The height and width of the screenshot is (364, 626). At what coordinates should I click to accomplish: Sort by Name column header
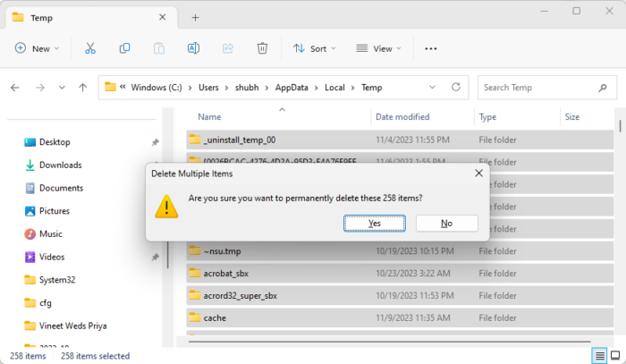(x=209, y=117)
